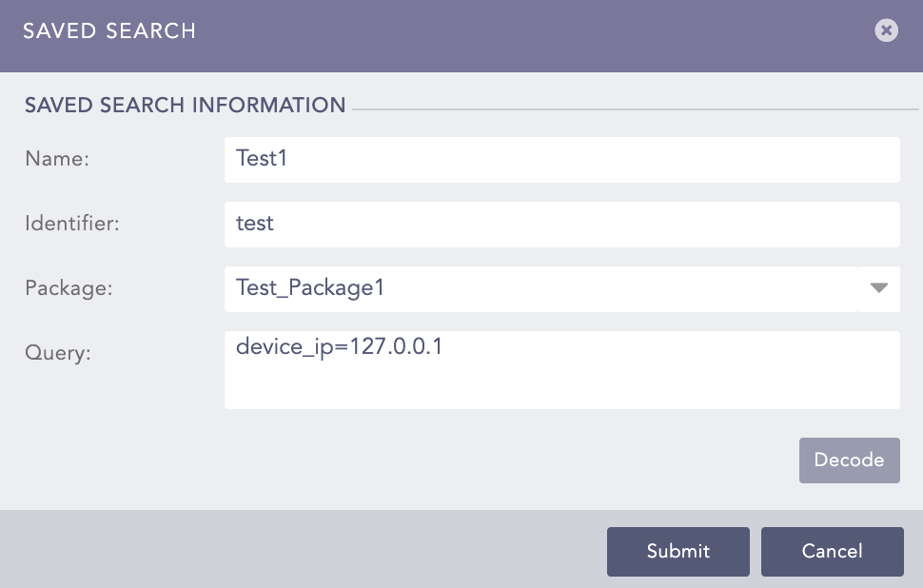Click the dropdown chevron next to Test_Package1

878,288
